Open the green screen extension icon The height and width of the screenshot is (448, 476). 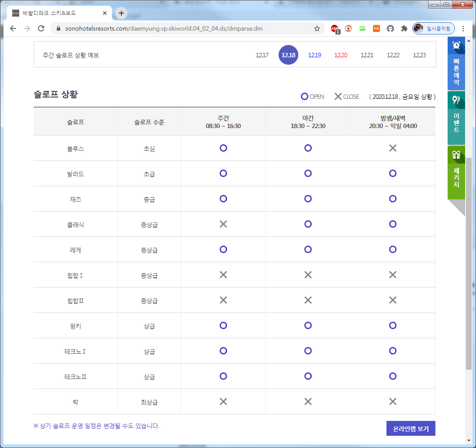(x=362, y=28)
